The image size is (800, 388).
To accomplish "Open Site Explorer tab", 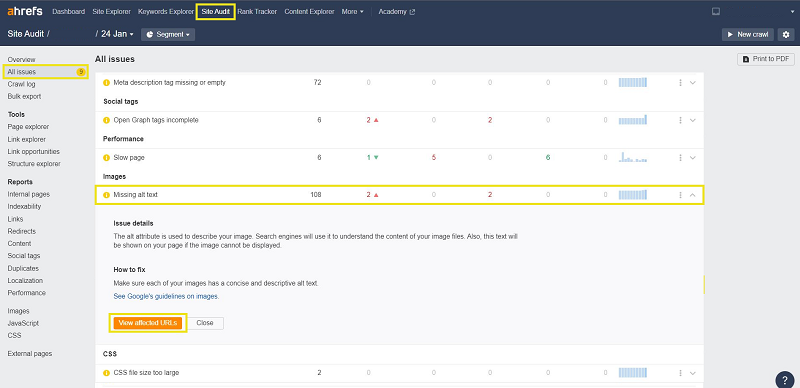I will [111, 12].
